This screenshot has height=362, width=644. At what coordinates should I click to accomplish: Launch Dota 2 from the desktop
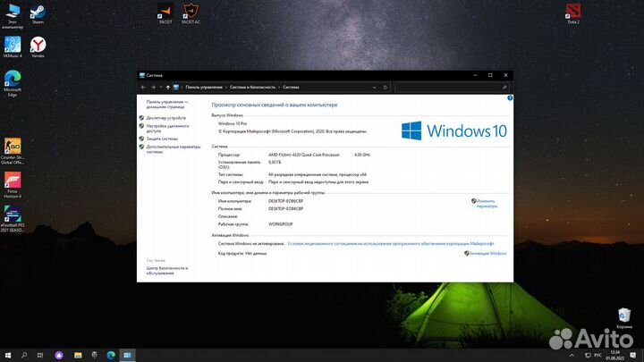[572, 12]
